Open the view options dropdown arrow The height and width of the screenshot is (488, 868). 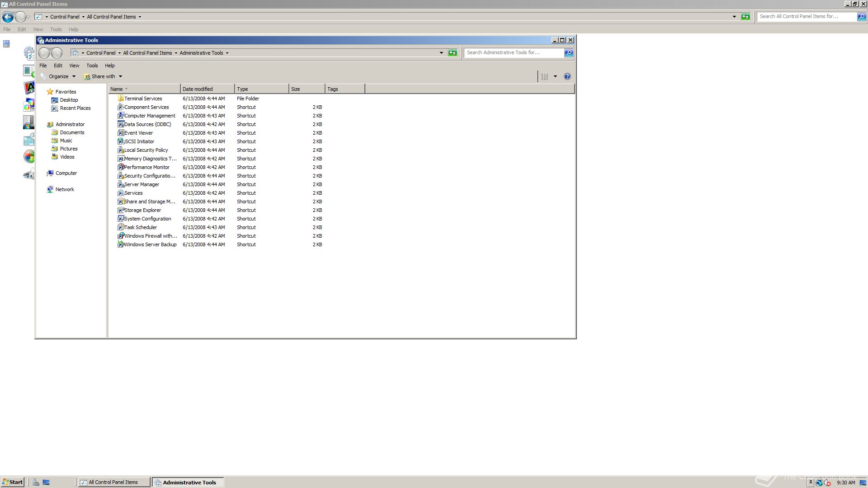click(555, 76)
